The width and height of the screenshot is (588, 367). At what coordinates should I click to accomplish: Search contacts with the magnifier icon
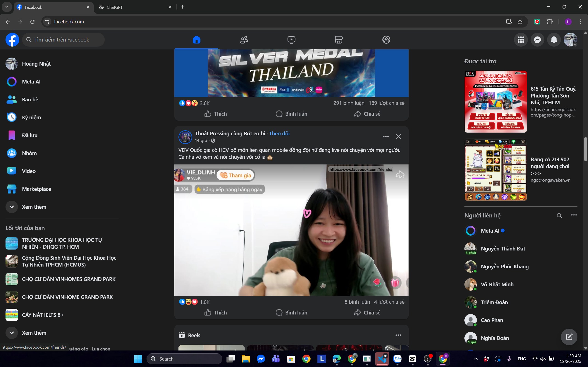click(560, 215)
